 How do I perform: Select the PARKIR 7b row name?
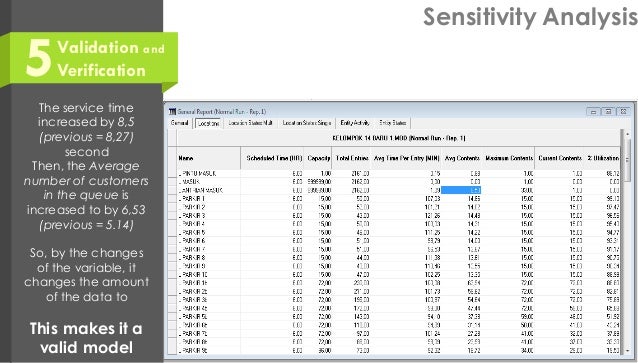pos(193,333)
